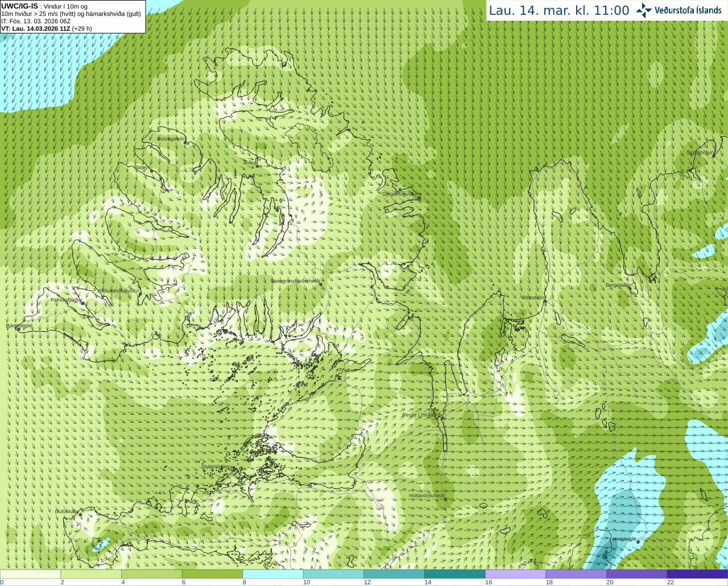
Task: Click the Gjögurflugvöllur station label
Action: (400, 193)
